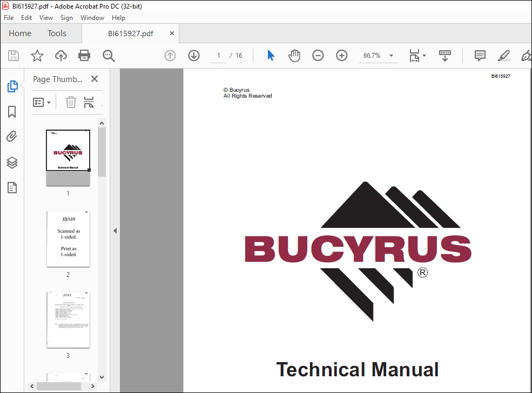
Task: Add file to starred with star icon
Action: (37, 56)
